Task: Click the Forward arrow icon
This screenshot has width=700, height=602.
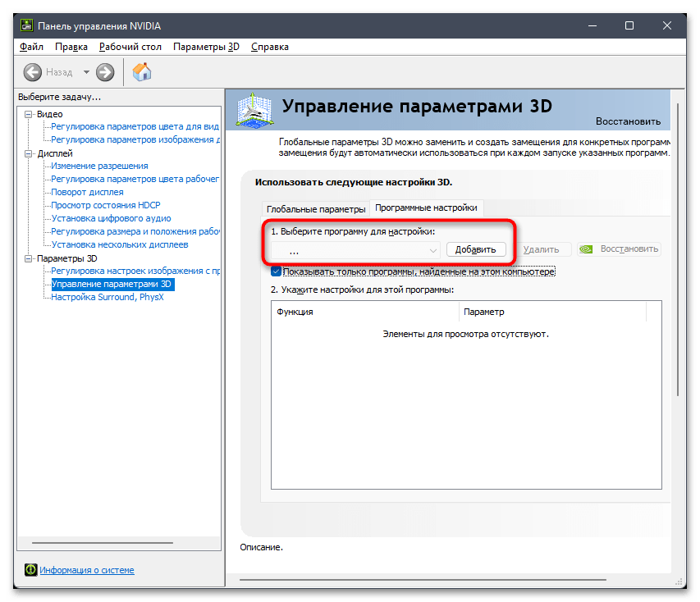Action: (105, 72)
